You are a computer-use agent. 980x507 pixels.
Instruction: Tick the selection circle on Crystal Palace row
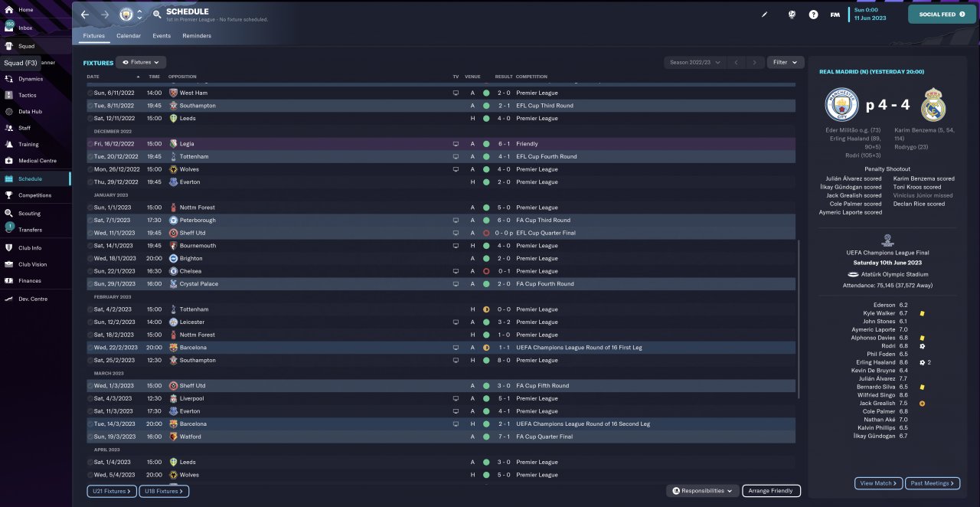[90, 284]
